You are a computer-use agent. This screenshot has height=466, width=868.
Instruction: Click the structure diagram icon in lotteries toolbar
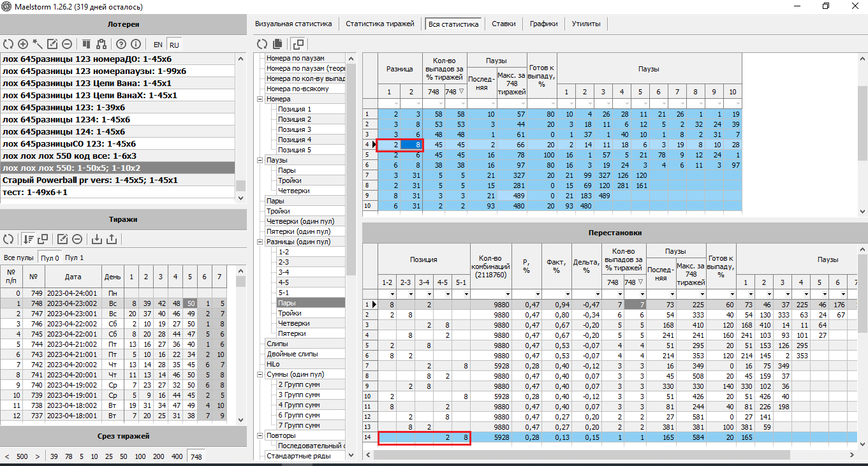point(101,44)
